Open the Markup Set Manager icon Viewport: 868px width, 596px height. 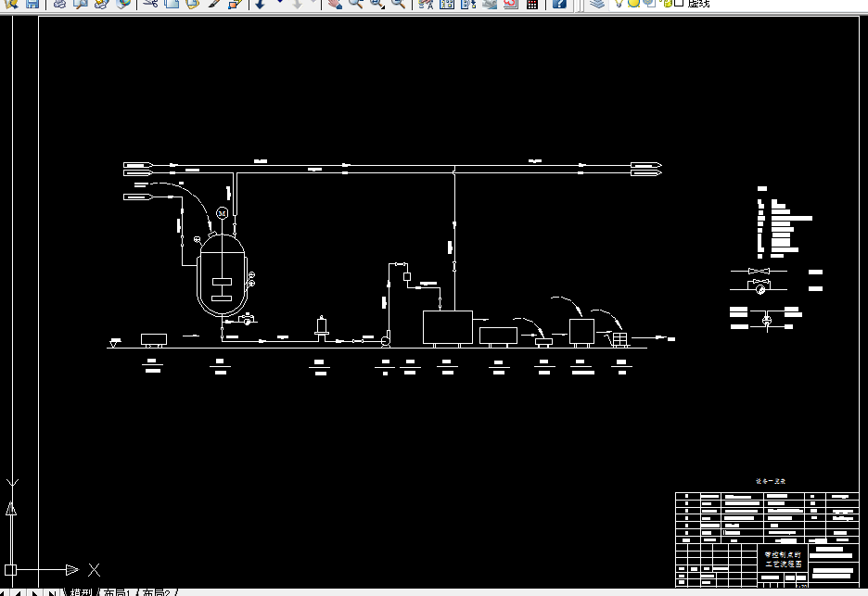click(511, 4)
